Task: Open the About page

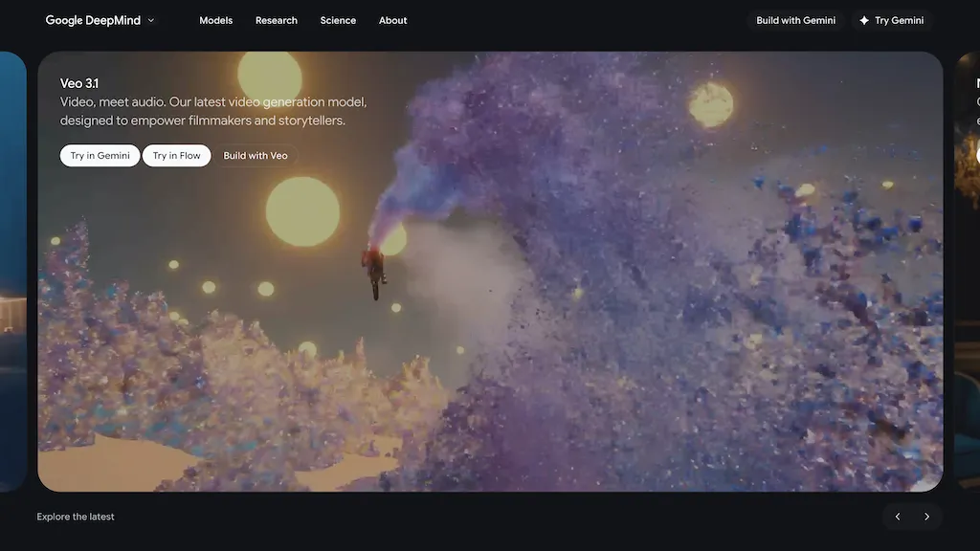Action: (392, 20)
